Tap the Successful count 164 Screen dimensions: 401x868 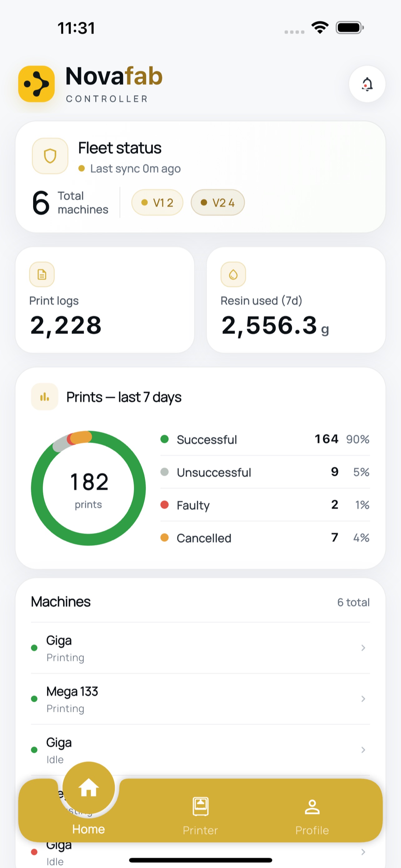[326, 439]
